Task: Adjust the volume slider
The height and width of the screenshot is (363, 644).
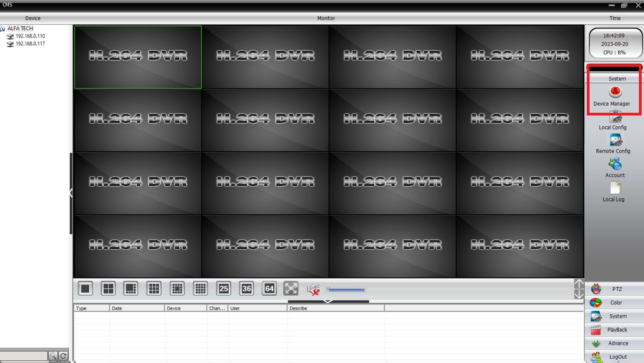Action: (x=345, y=290)
